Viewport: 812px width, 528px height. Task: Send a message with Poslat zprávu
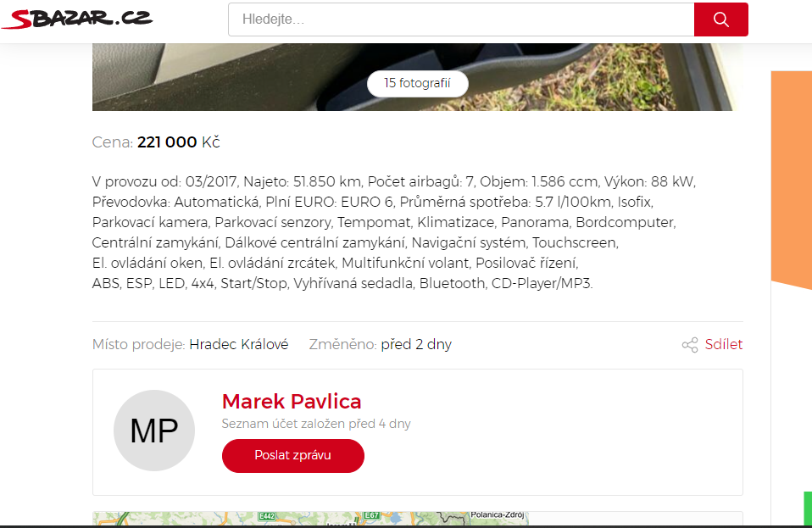293,455
